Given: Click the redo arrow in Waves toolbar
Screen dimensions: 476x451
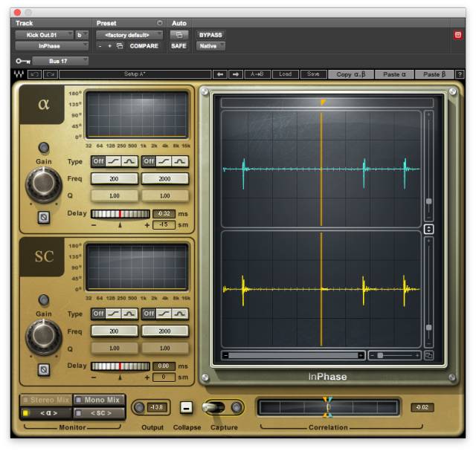Looking at the screenshot, I should pyautogui.click(x=51, y=74).
